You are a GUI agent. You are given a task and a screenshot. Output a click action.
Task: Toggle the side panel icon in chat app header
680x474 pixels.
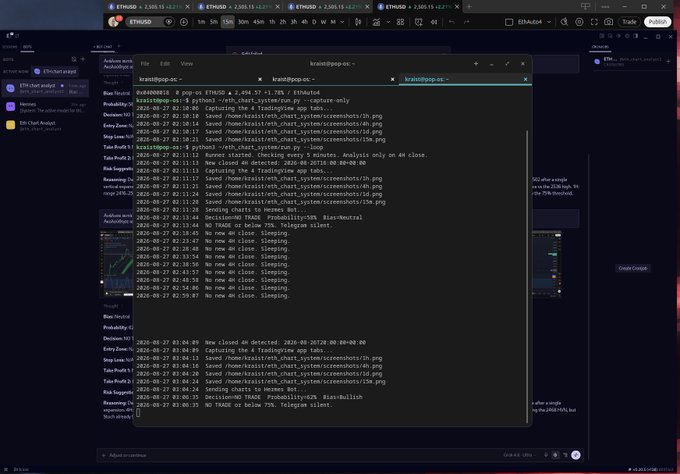(636, 36)
